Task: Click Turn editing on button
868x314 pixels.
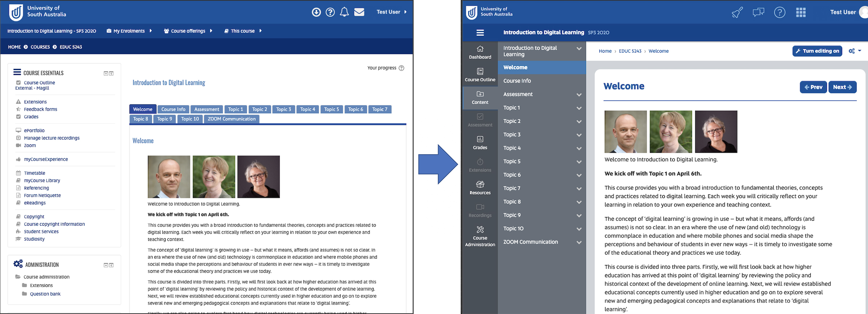Action: (x=817, y=51)
